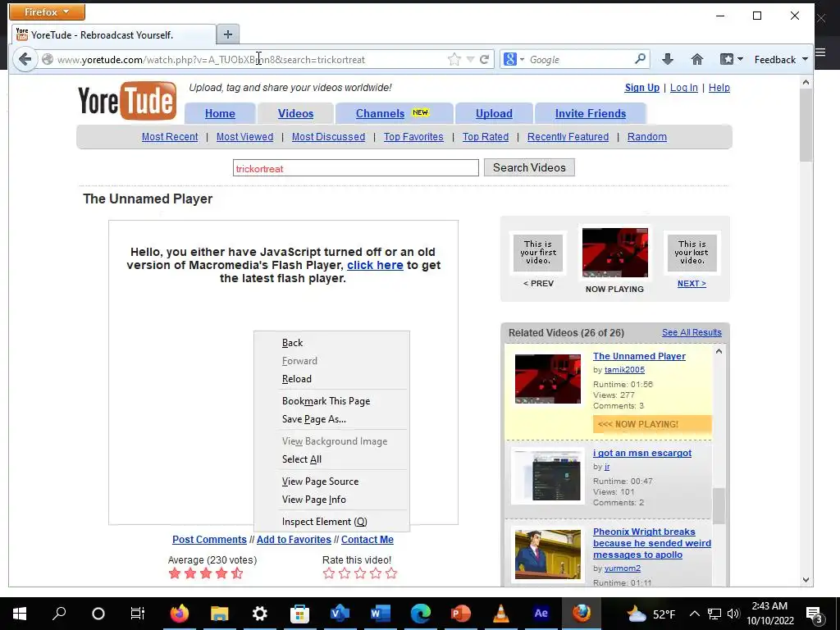
Task: Rate video with fifth empty star
Action: point(391,573)
